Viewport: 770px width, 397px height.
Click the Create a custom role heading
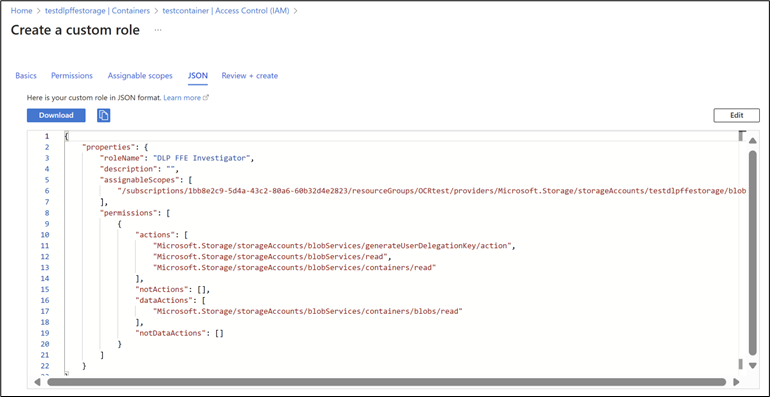pos(75,30)
